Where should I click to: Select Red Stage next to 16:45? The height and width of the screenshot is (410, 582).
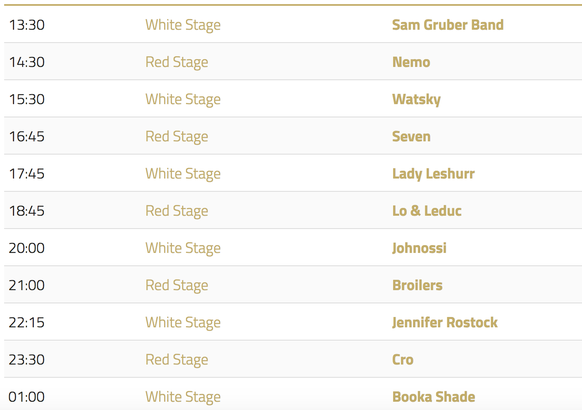click(x=177, y=137)
